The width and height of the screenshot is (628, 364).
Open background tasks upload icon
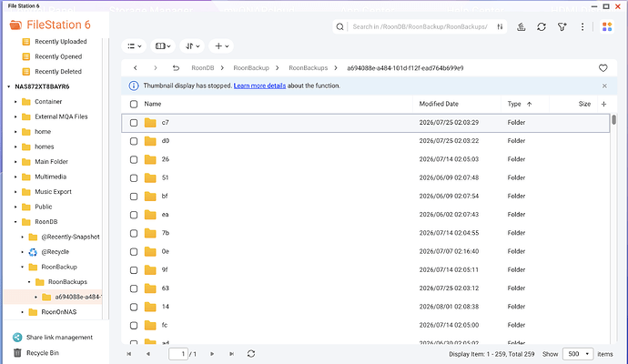[x=521, y=26]
